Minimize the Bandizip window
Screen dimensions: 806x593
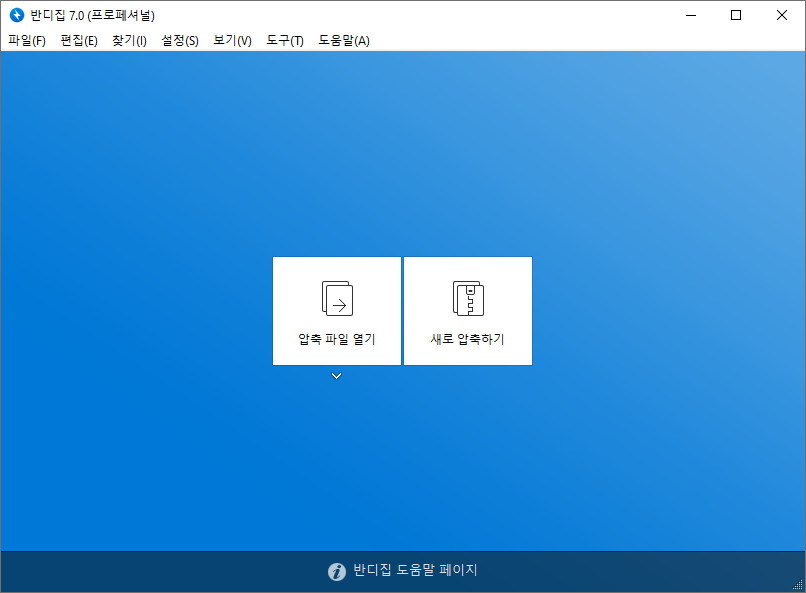(x=691, y=15)
